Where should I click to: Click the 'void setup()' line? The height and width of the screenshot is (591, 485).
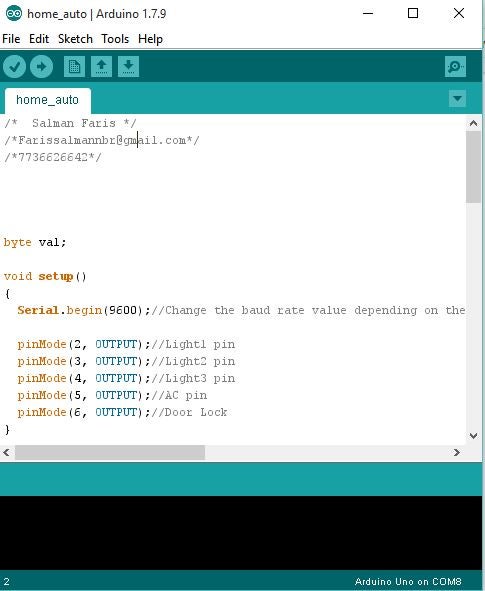coord(45,276)
